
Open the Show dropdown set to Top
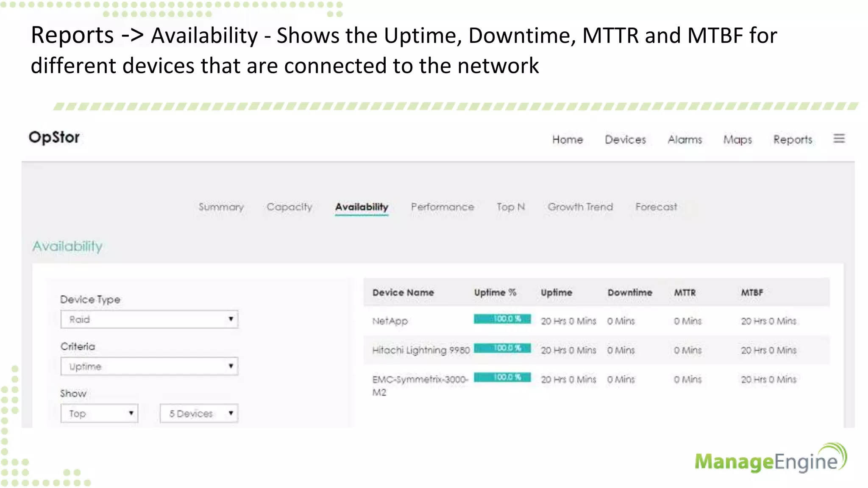pyautogui.click(x=99, y=413)
